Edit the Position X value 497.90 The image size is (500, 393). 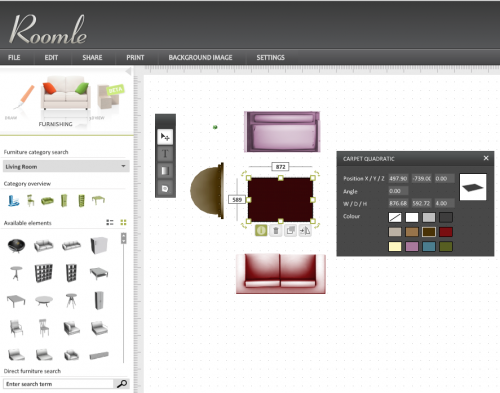point(398,178)
